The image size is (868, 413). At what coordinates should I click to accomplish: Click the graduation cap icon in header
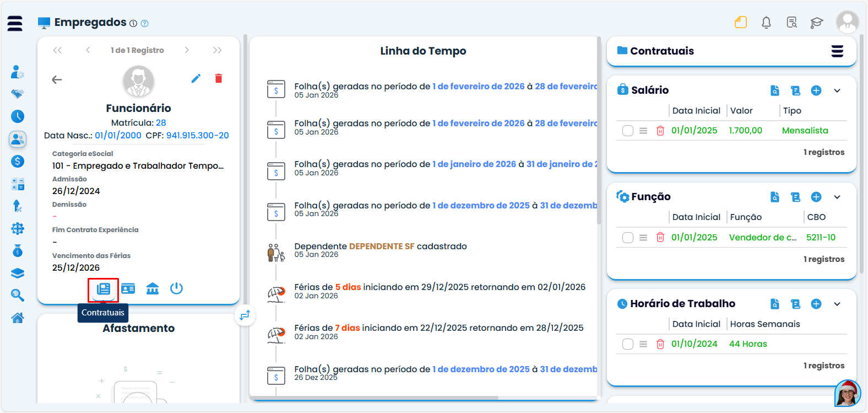click(816, 23)
